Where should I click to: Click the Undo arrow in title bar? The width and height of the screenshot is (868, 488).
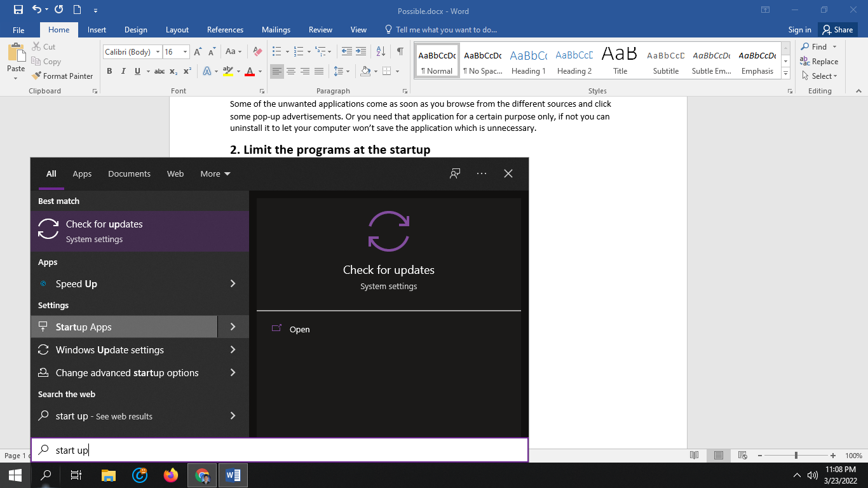37,10
